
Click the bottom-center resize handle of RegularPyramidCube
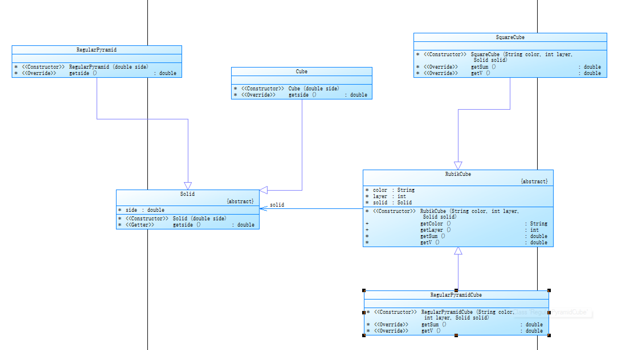coord(456,335)
